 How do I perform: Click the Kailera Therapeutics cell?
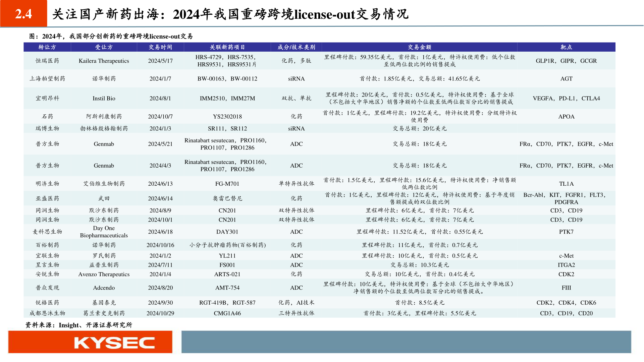coord(104,61)
